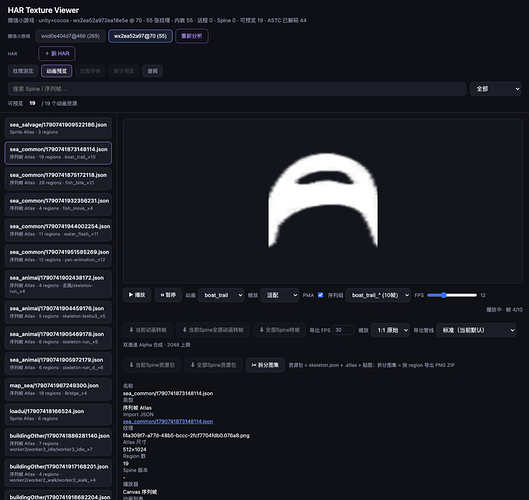The height and width of the screenshot is (500, 529).
Task: Click the Spine / 序列帧 search field
Action: click(237, 89)
